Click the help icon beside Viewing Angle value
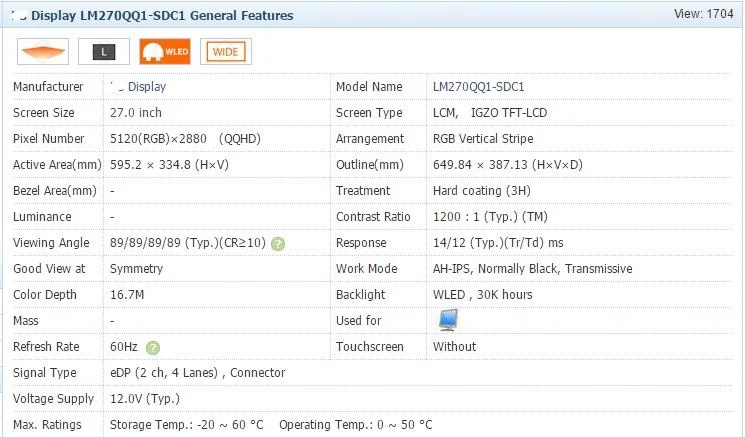 coord(278,244)
